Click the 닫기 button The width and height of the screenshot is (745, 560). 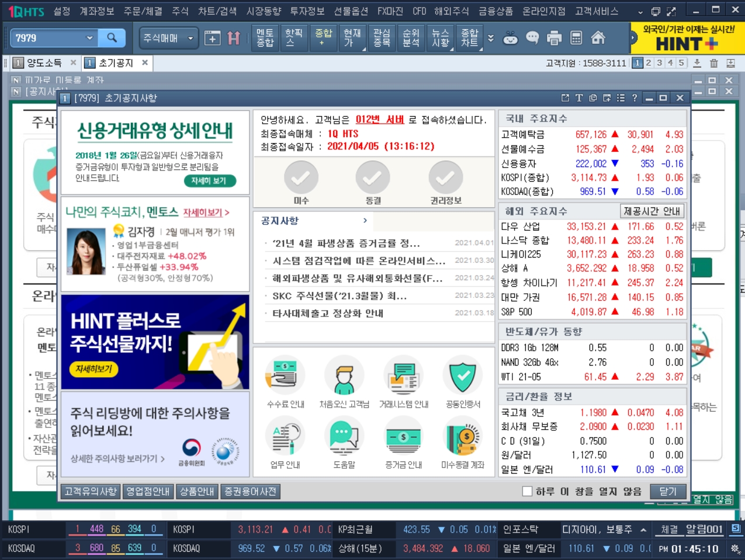667,492
